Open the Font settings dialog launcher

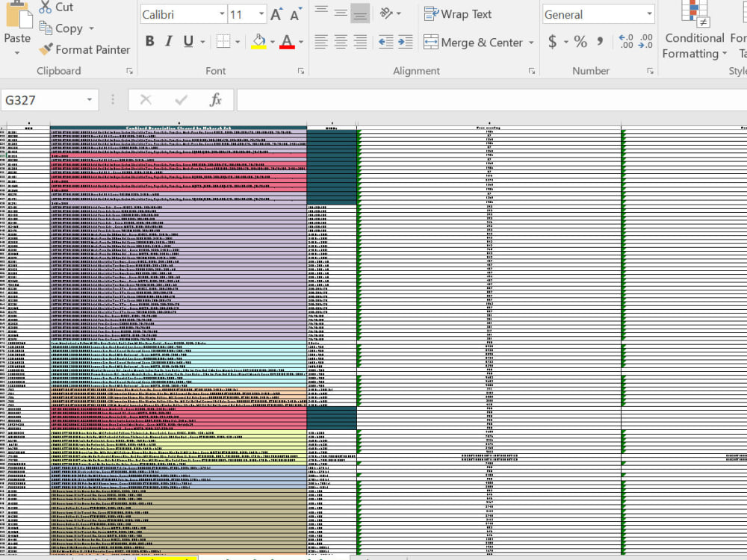pyautogui.click(x=301, y=71)
